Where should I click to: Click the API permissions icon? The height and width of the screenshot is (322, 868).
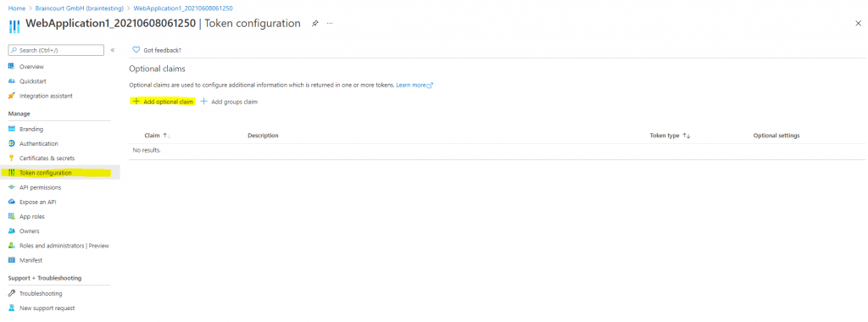(x=12, y=187)
